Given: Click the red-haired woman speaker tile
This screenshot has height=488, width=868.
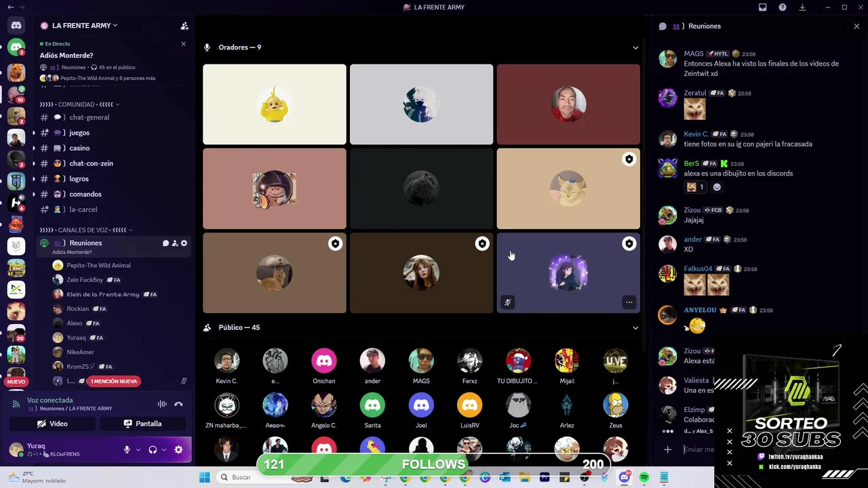Looking at the screenshot, I should (421, 272).
